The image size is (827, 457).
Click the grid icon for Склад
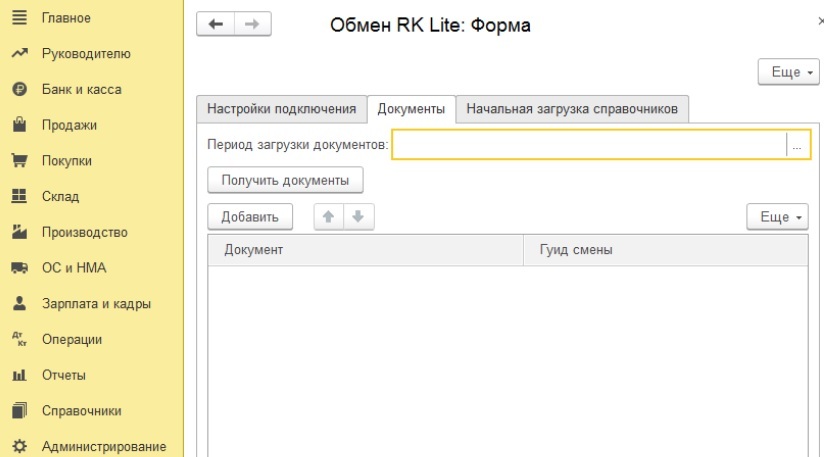[20, 196]
